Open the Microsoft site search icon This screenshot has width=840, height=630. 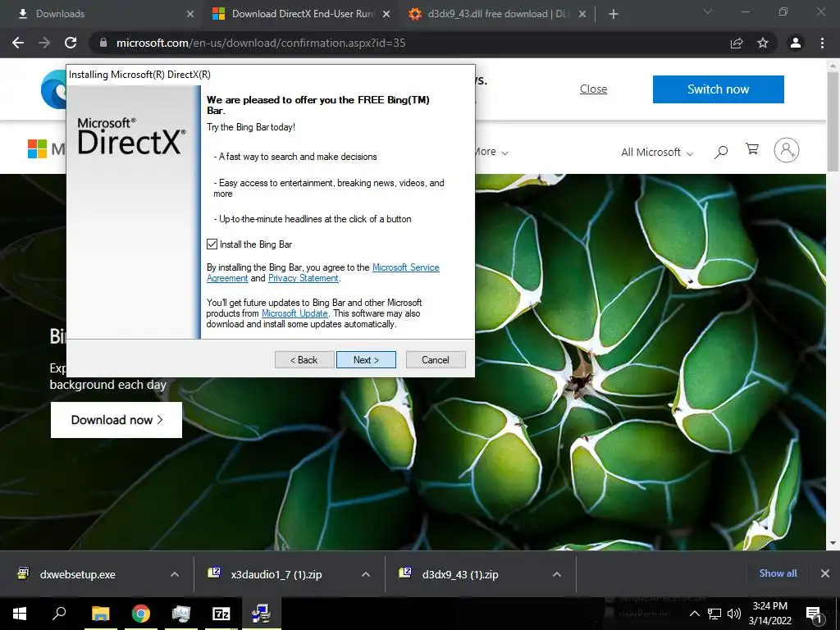tap(721, 152)
